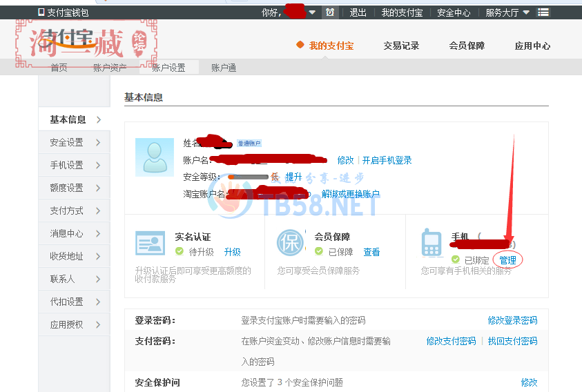Click the 会员保障 shield icon
Image resolution: width=582 pixels, height=392 pixels.
tap(290, 243)
